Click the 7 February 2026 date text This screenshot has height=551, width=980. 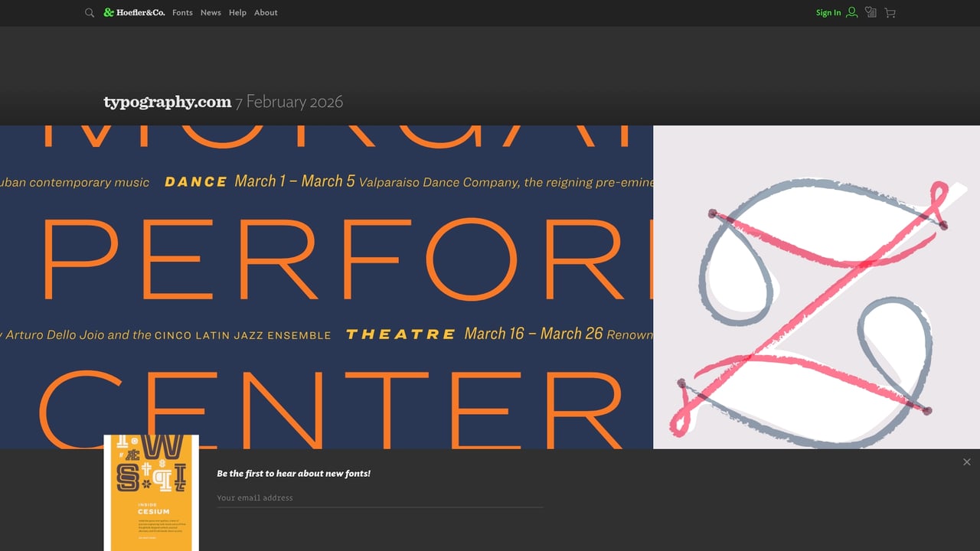pos(289,101)
